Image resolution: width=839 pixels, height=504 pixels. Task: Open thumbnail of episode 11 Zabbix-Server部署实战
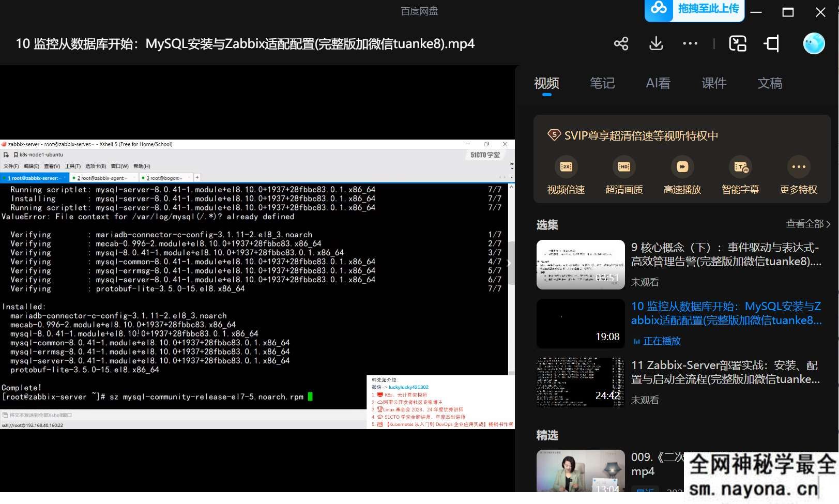pyautogui.click(x=581, y=383)
